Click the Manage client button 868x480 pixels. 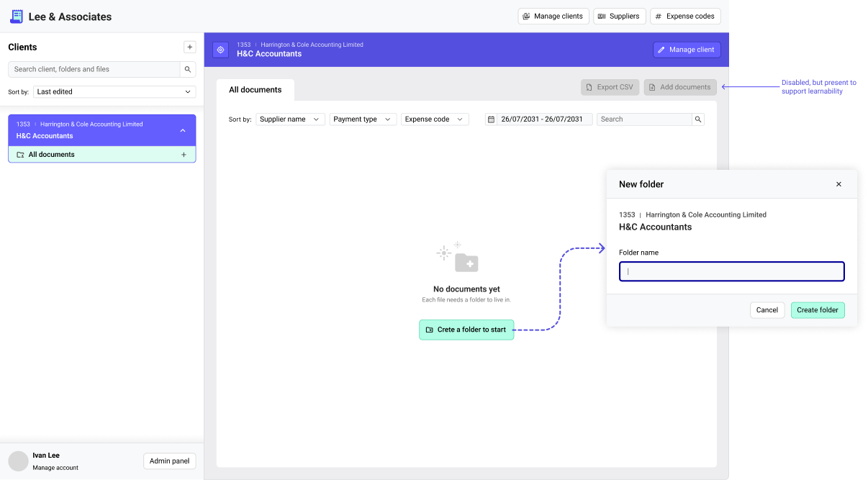(x=686, y=50)
